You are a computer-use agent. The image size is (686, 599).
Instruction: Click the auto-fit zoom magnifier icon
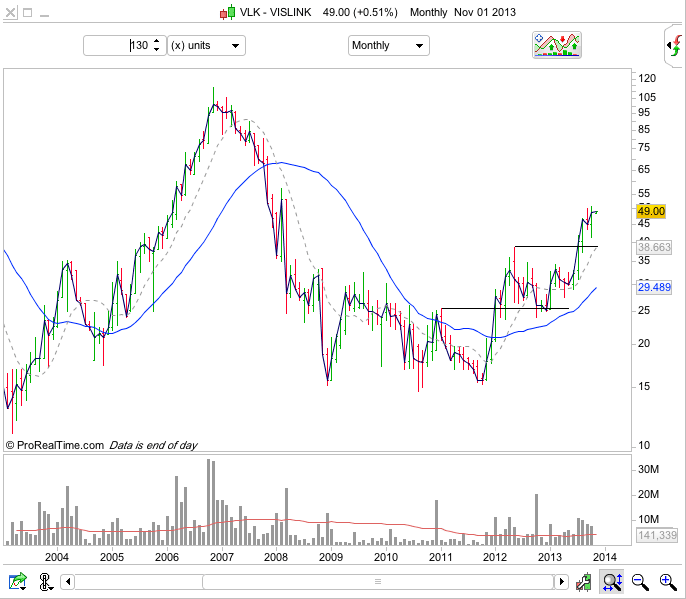click(x=612, y=581)
